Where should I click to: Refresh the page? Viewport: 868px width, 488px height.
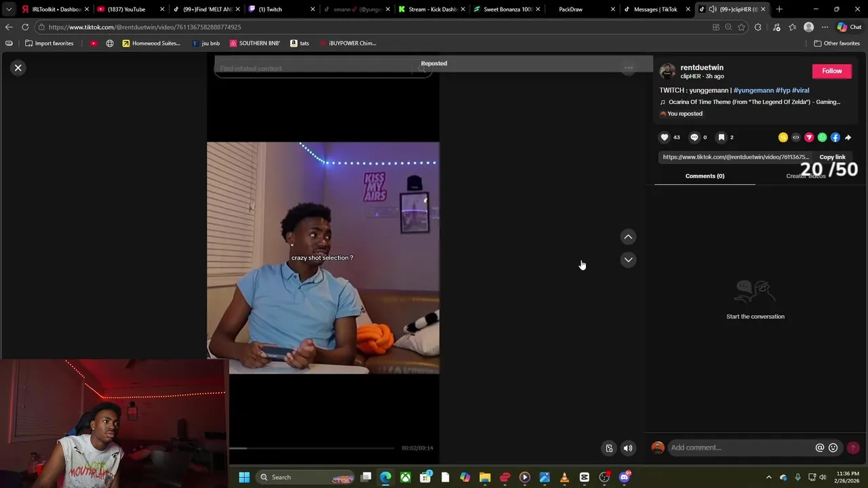pyautogui.click(x=25, y=27)
